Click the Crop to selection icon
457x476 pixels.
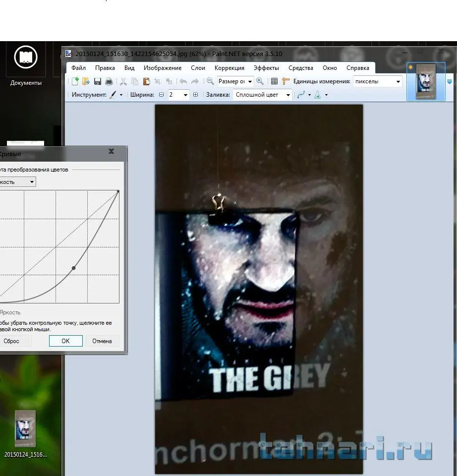157,81
